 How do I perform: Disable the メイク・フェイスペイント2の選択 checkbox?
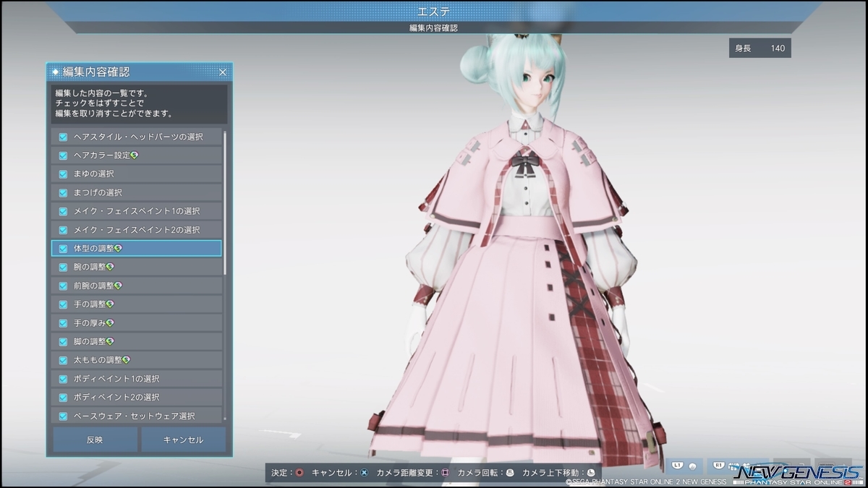[x=63, y=230]
